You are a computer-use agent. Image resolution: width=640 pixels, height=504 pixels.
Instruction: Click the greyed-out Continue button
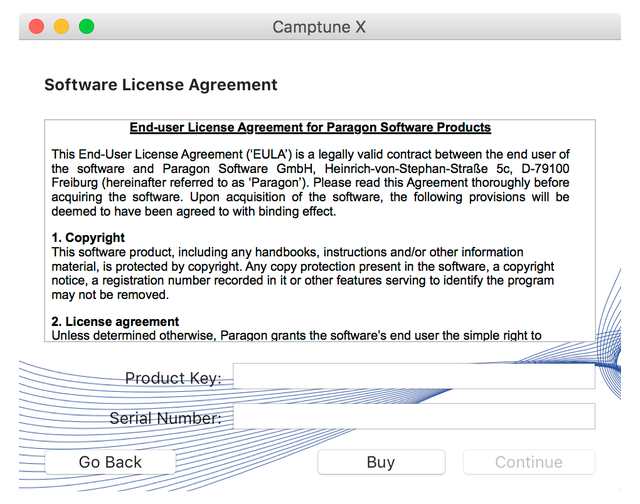point(528,462)
